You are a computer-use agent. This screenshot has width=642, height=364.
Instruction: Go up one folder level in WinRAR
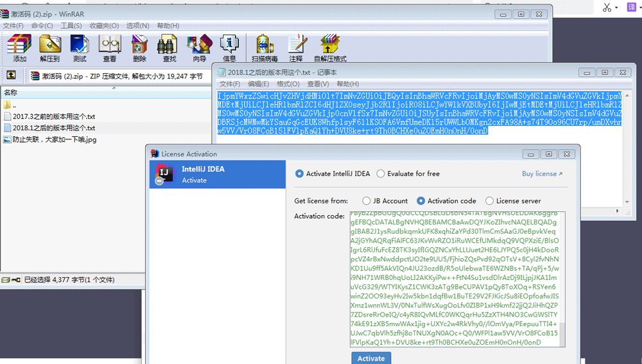11,76
